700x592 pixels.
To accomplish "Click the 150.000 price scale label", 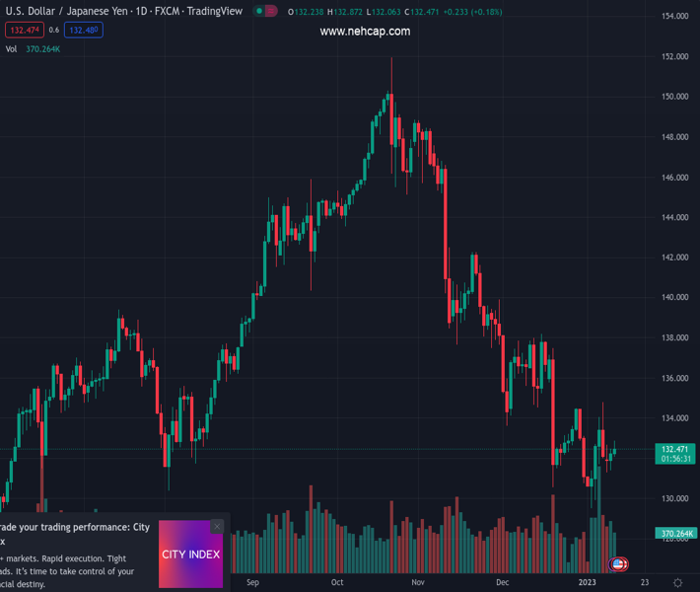I will click(674, 97).
